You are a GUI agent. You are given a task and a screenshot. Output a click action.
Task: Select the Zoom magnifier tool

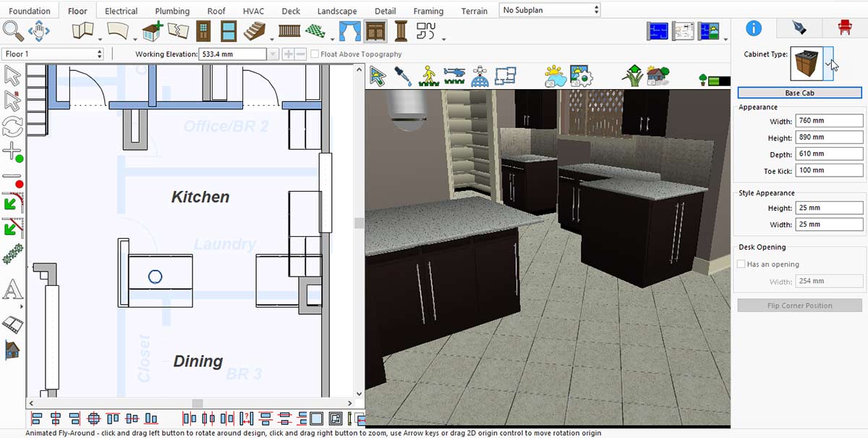[14, 31]
